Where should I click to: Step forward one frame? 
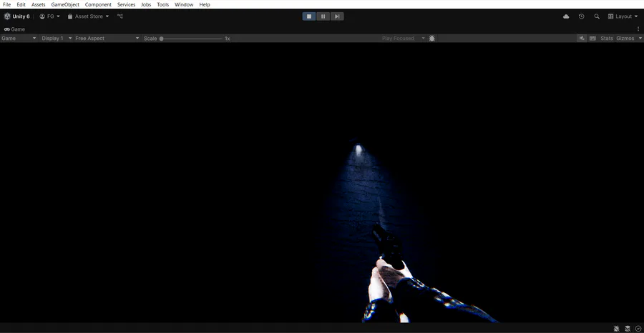(x=337, y=16)
